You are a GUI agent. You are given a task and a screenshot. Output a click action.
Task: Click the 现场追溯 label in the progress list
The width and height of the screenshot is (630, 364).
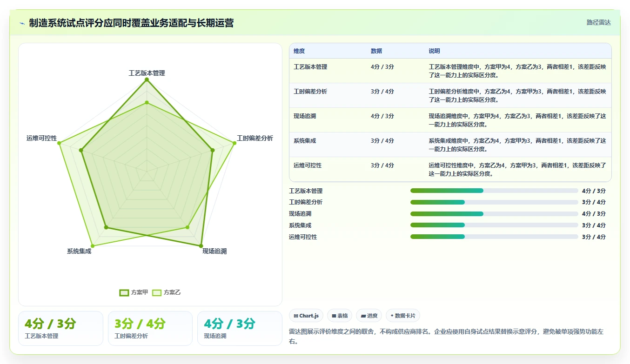pyautogui.click(x=300, y=214)
